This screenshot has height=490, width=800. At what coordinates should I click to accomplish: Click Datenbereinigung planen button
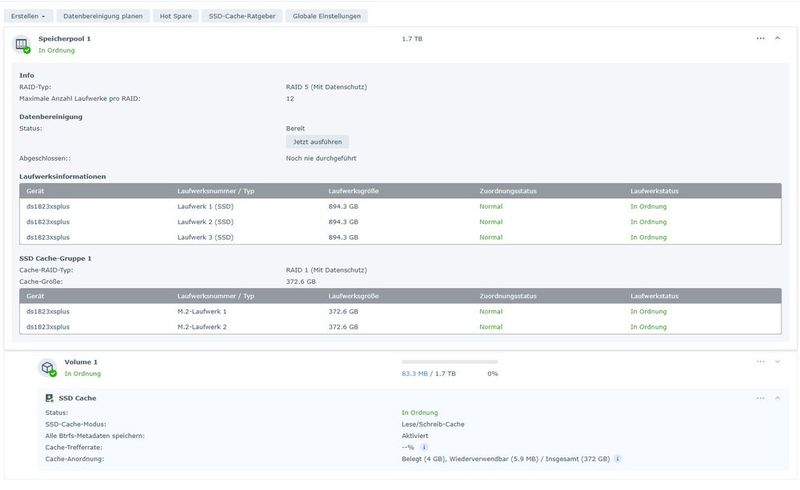coord(103,16)
